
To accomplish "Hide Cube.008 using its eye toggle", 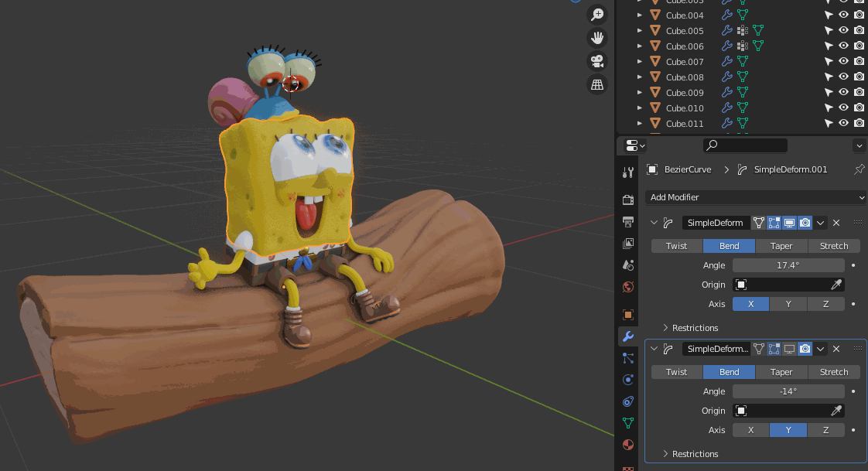I will coord(843,76).
